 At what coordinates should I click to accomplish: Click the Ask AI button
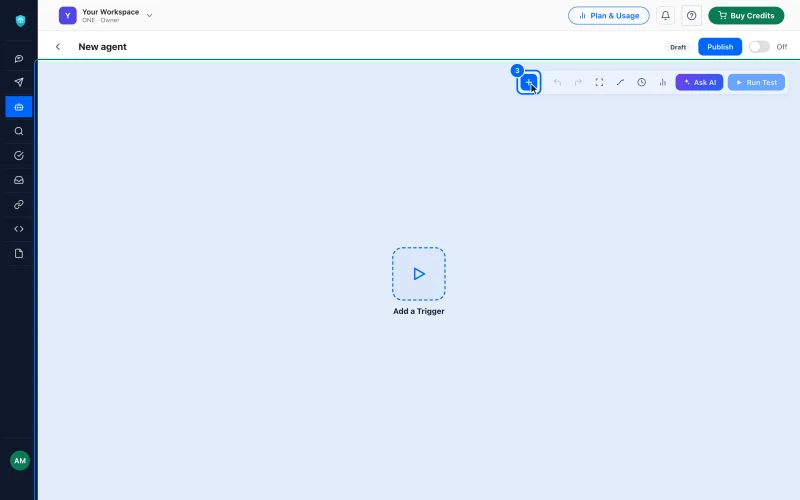[x=699, y=82]
